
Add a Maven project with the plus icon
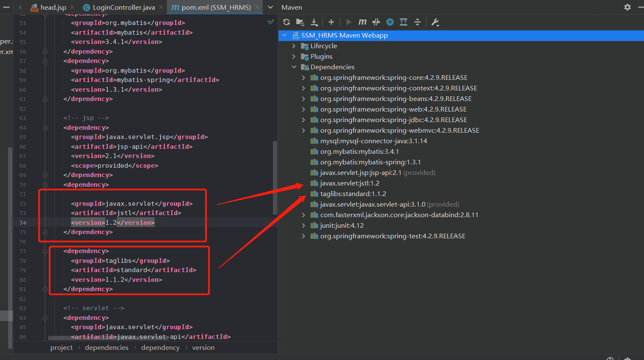[x=331, y=22]
